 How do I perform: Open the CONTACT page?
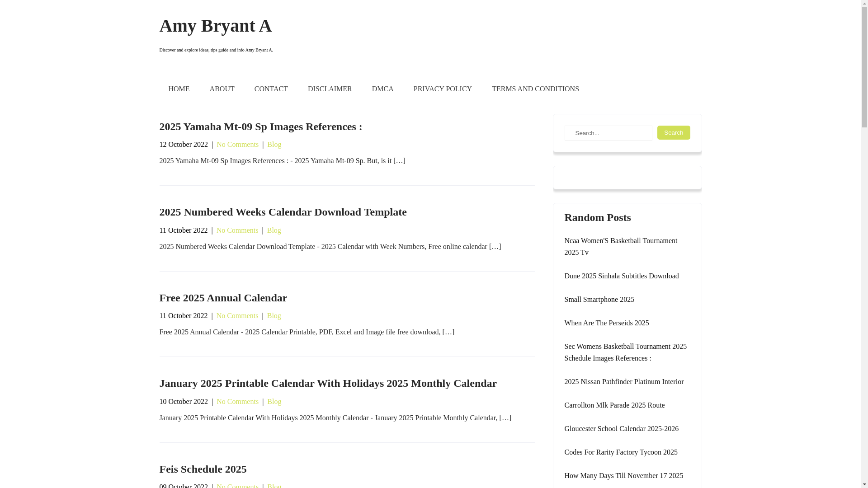pyautogui.click(x=271, y=89)
